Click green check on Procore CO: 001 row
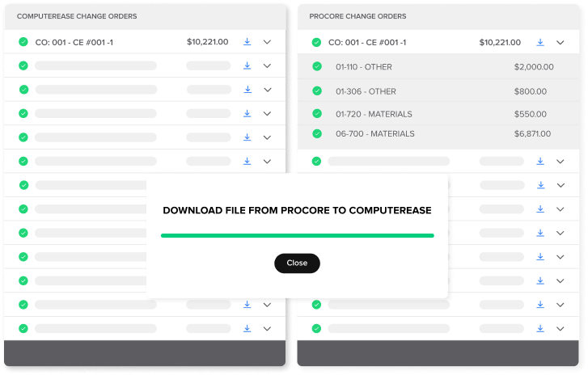The height and width of the screenshot is (375, 588). (316, 42)
